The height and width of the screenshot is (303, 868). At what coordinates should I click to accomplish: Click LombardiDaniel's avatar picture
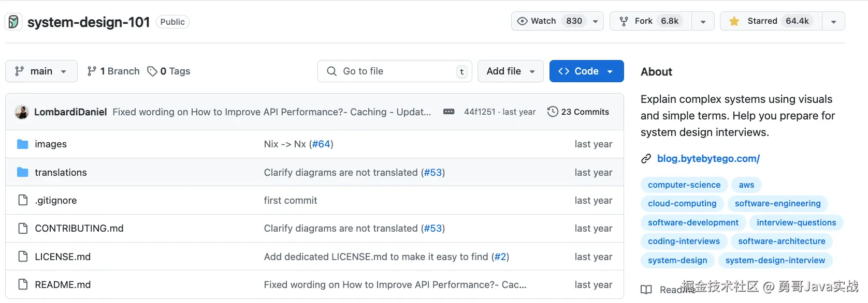point(22,112)
